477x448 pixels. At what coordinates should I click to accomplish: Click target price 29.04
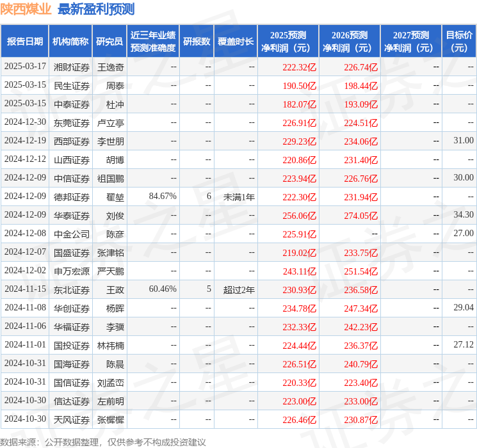point(464,307)
